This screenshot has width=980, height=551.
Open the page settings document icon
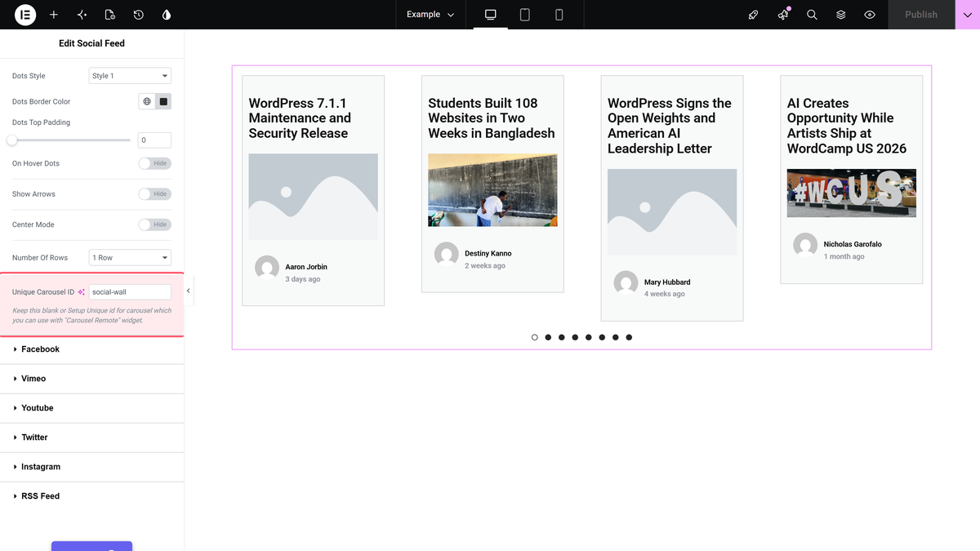point(110,15)
